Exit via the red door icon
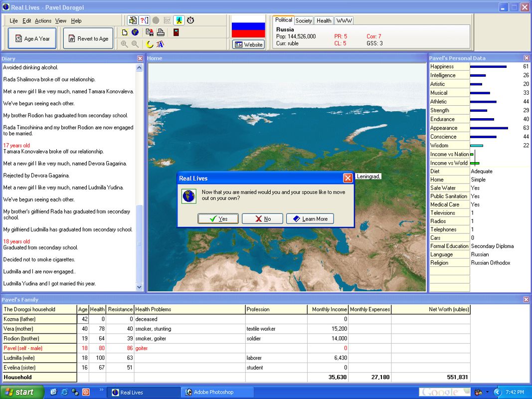Image resolution: width=532 pixels, height=399 pixels. tap(176, 32)
